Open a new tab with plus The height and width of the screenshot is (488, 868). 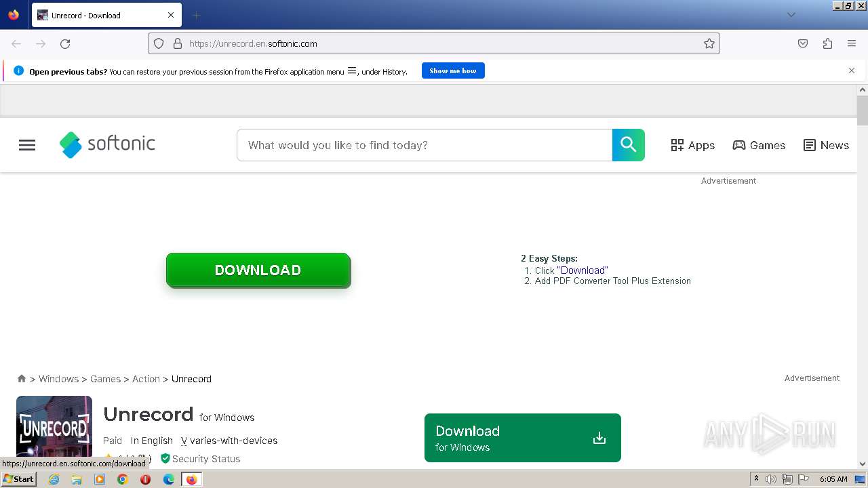coord(196,15)
